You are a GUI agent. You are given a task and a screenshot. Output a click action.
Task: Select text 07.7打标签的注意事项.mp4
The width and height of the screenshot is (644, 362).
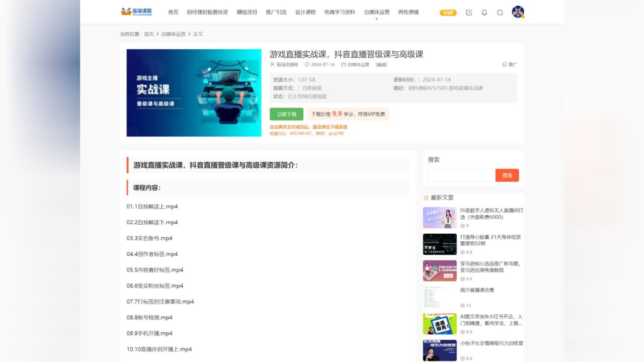[x=160, y=302]
